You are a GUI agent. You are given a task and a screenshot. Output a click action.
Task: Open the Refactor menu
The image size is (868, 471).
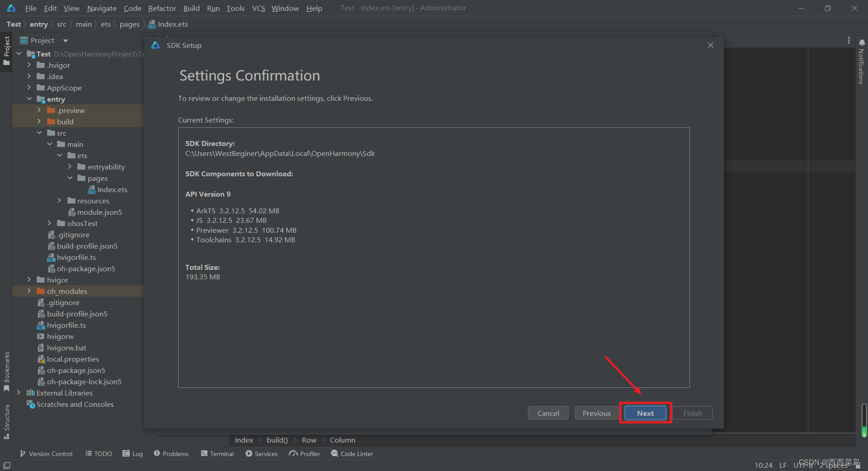(x=162, y=8)
